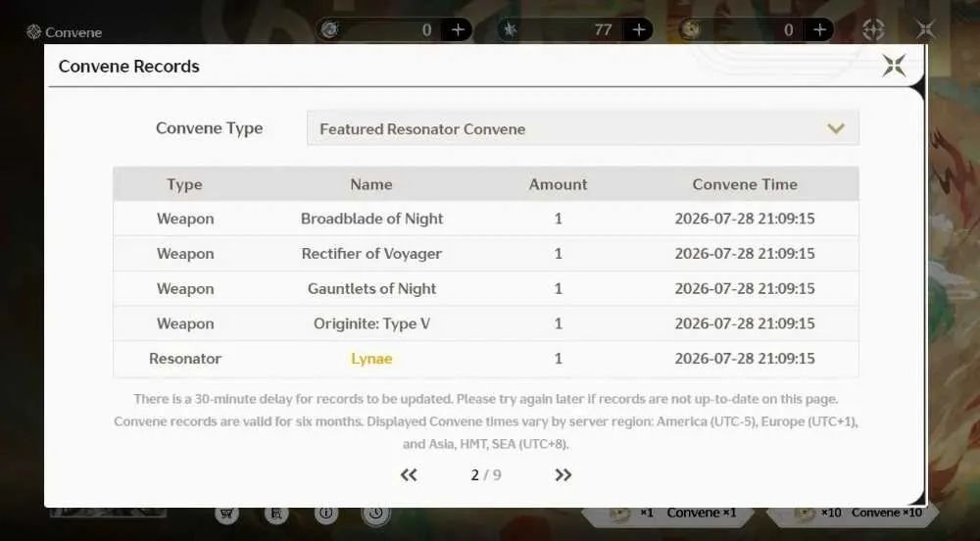Click the Resonator type cell
Viewport: 980px width, 541px height.
[x=185, y=359]
